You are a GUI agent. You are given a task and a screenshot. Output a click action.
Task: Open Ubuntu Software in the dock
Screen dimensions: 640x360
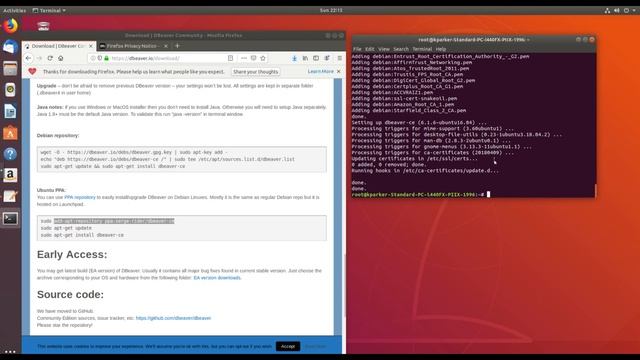pos(10,133)
